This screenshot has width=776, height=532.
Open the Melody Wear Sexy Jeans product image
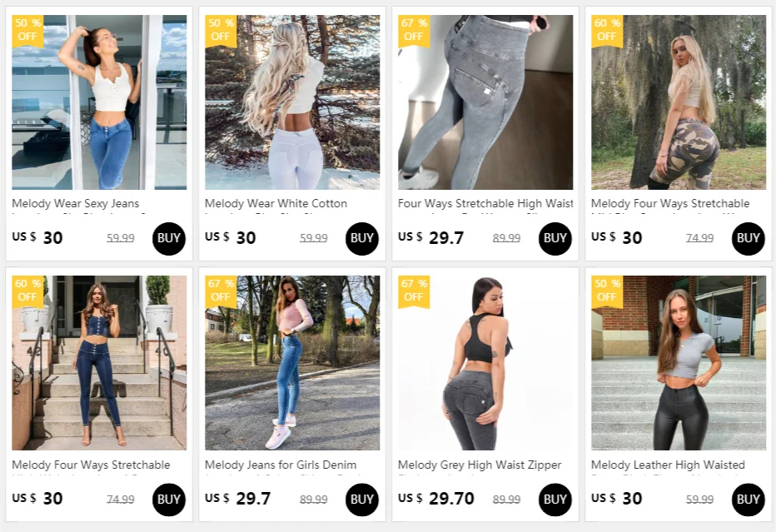point(99,102)
